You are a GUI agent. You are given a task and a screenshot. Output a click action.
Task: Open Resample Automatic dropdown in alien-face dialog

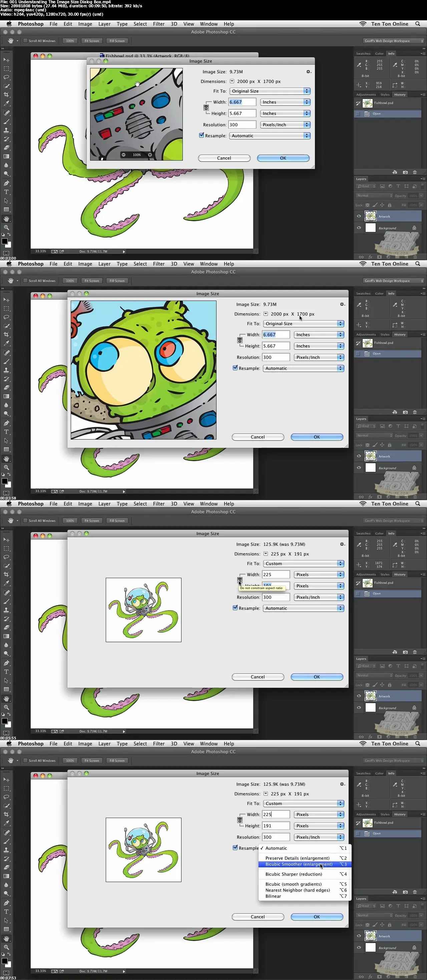coord(303,368)
